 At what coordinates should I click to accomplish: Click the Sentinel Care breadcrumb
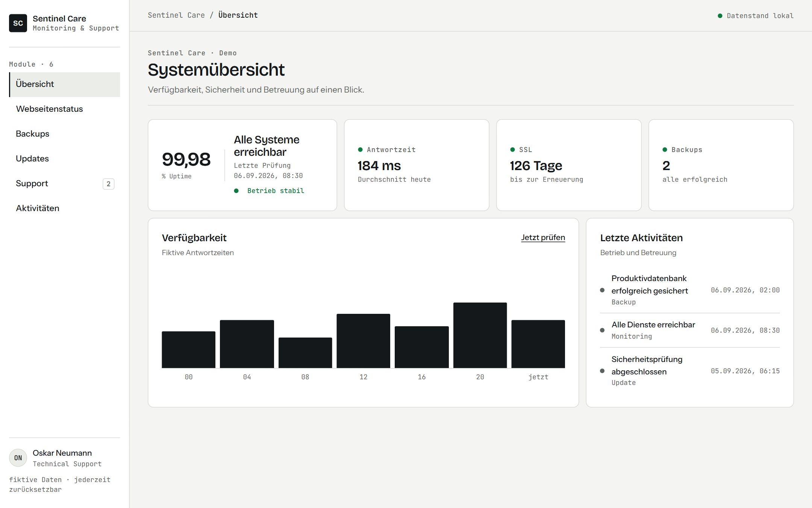pos(176,15)
